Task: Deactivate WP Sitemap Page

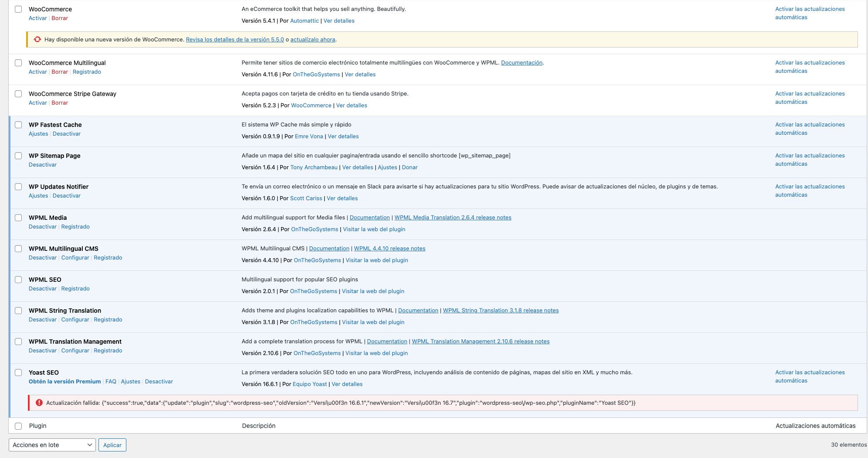Action: [x=43, y=164]
